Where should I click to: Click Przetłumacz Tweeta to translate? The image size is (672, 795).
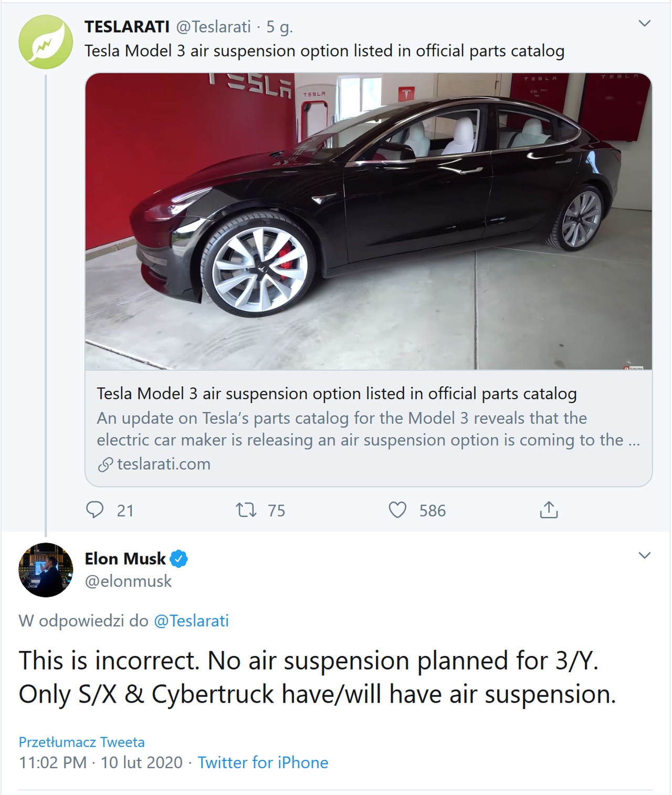[81, 742]
